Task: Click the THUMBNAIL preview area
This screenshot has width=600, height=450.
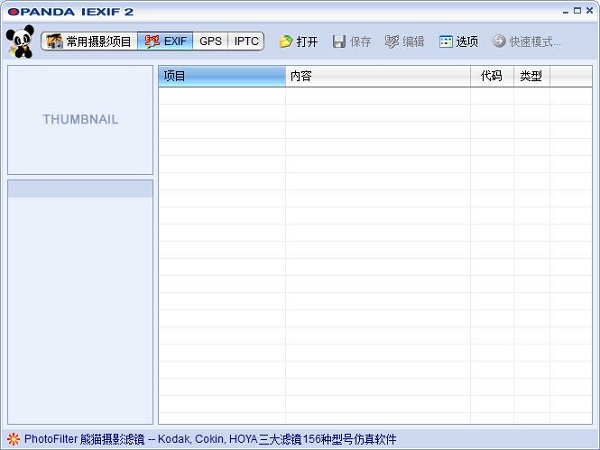Action: (80, 120)
